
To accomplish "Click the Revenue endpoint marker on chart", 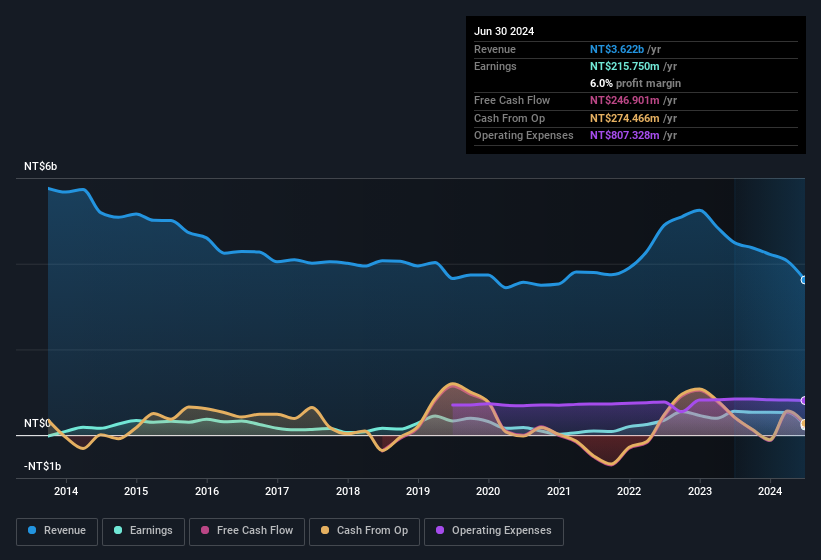I will [804, 280].
